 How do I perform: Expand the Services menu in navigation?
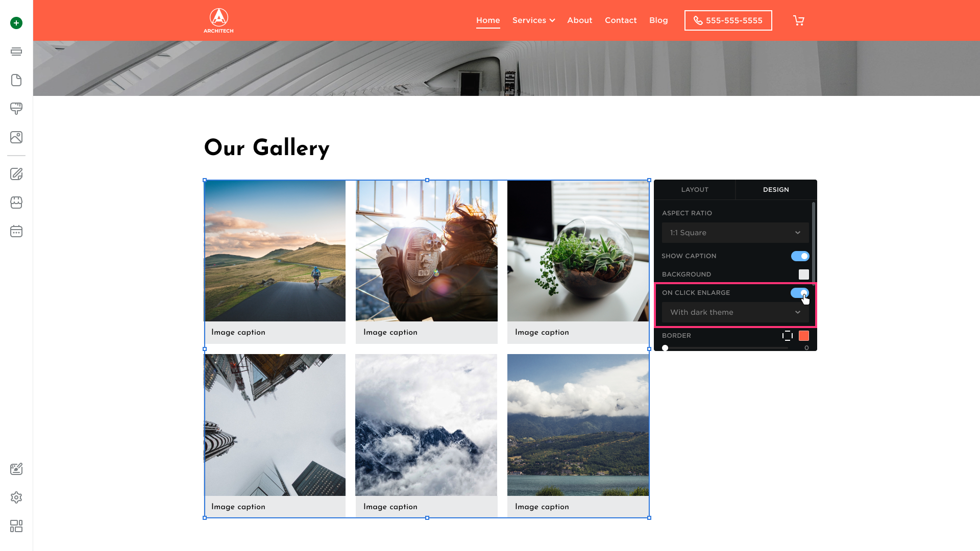tap(533, 20)
